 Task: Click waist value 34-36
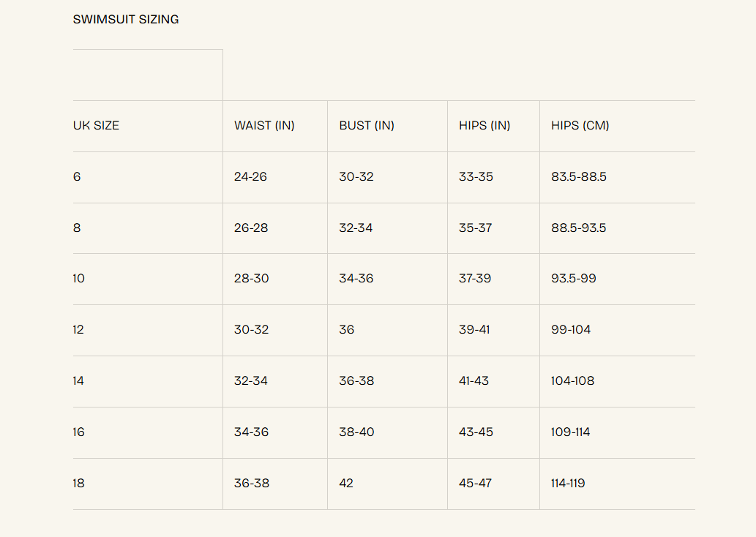pyautogui.click(x=251, y=432)
